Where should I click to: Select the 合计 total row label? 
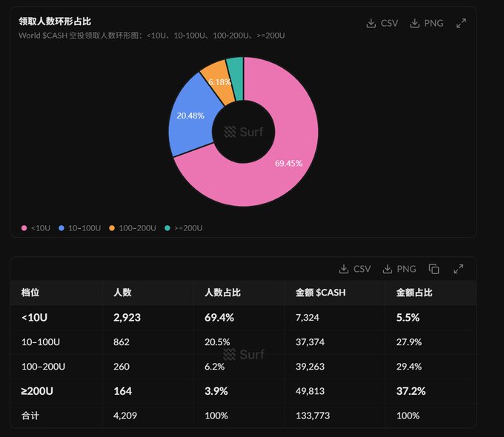point(30,416)
